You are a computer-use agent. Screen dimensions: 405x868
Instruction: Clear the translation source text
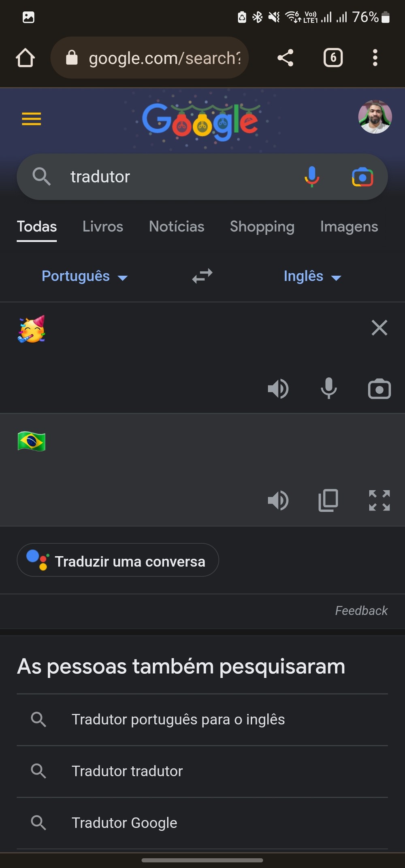[379, 328]
